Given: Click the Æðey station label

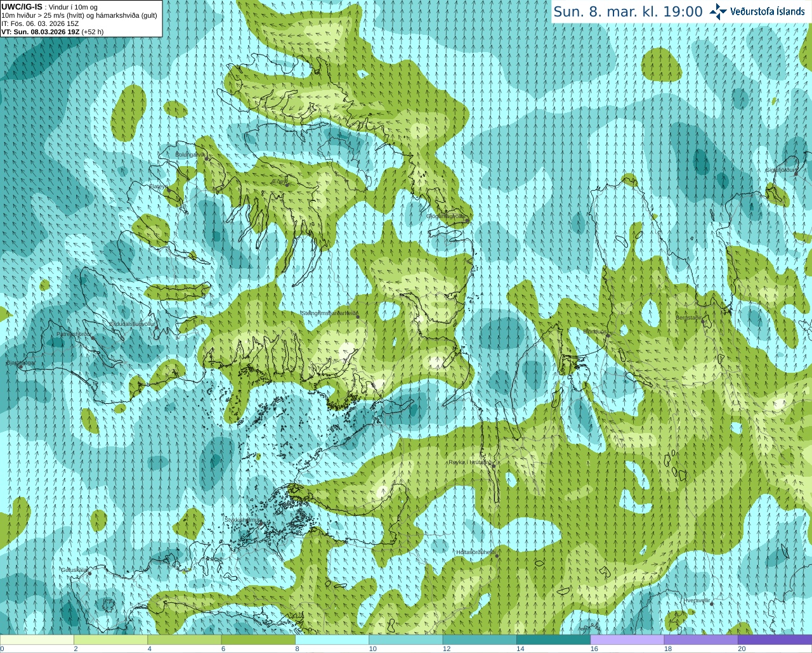Looking at the screenshot, I should point(278,181).
